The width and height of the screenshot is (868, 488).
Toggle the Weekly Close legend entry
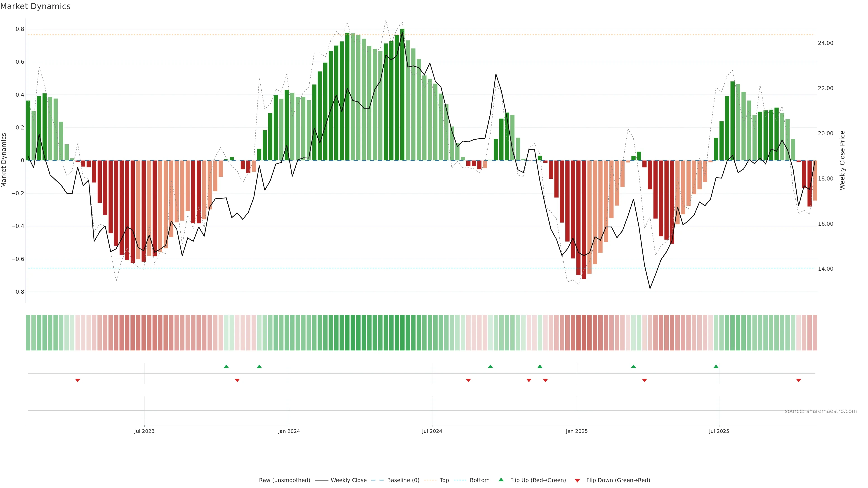coord(348,480)
